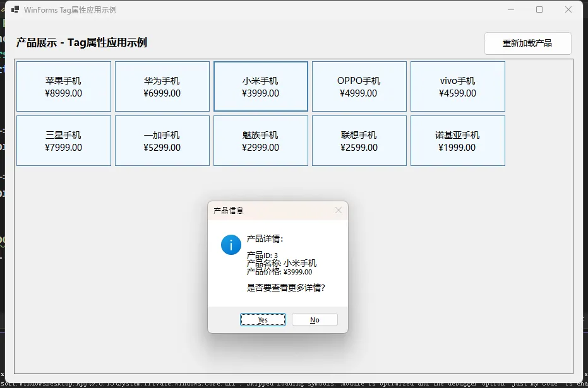This screenshot has height=388, width=588.
Task: Select the 华为手机 product tile
Action: pos(162,86)
